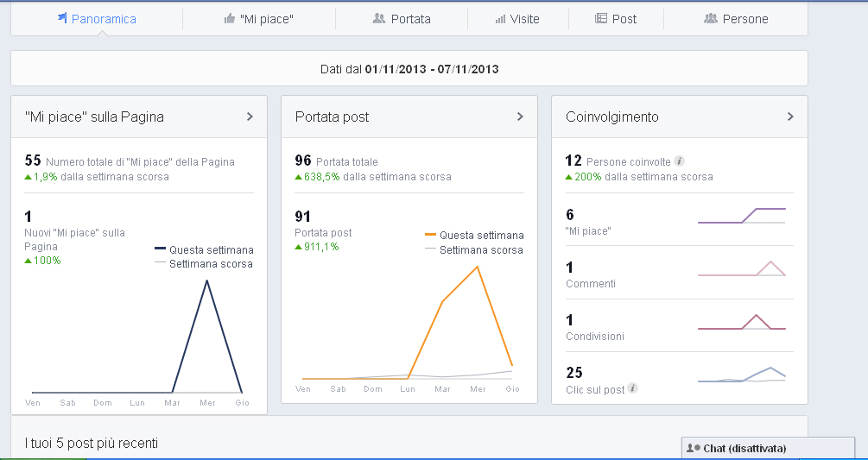Click the group icon beside Persone
868x460 pixels.
(x=711, y=18)
